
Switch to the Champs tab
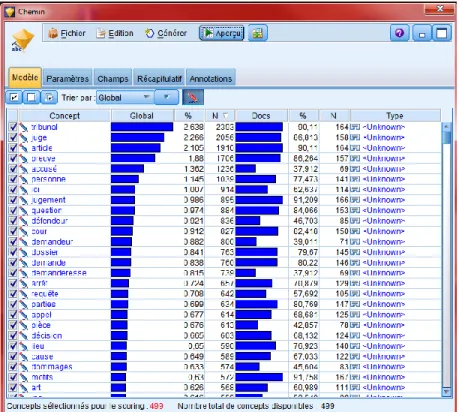click(113, 79)
